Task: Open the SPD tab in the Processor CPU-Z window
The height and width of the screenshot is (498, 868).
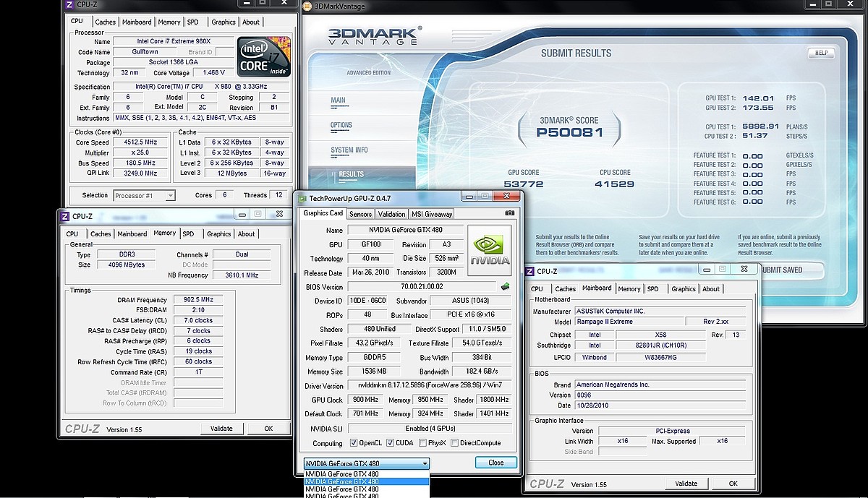Action: coord(193,22)
